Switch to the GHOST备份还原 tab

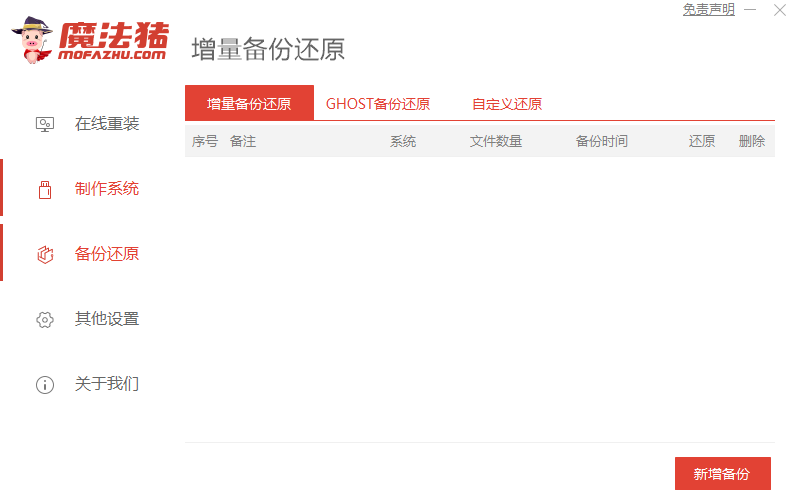click(378, 104)
